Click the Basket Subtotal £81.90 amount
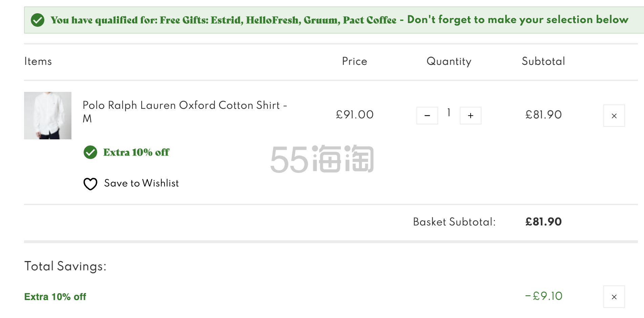 point(543,222)
